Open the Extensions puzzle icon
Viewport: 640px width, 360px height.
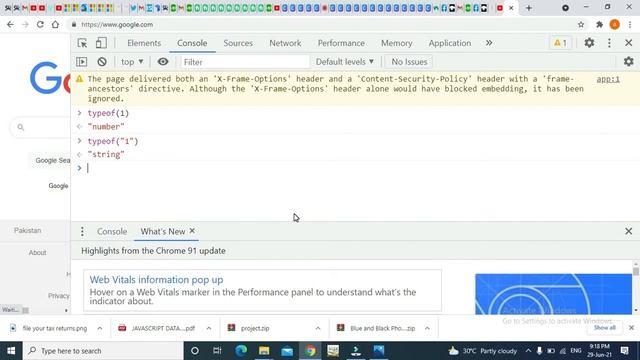pyautogui.click(x=599, y=24)
